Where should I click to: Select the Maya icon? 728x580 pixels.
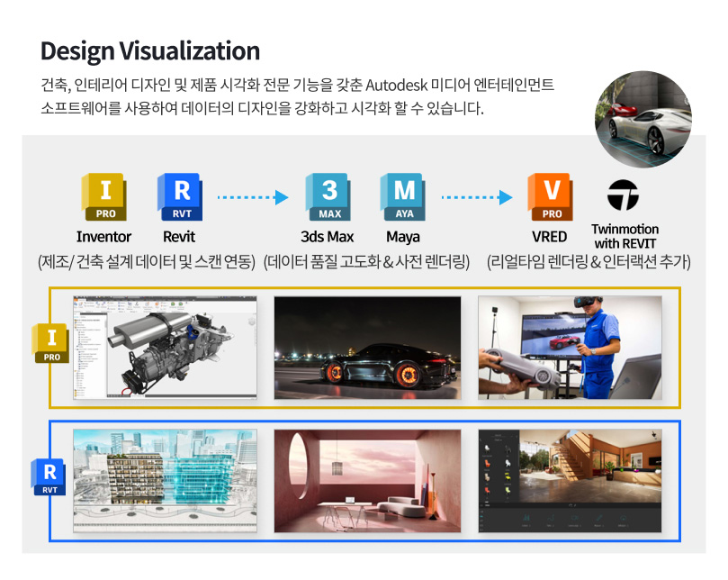(402, 196)
